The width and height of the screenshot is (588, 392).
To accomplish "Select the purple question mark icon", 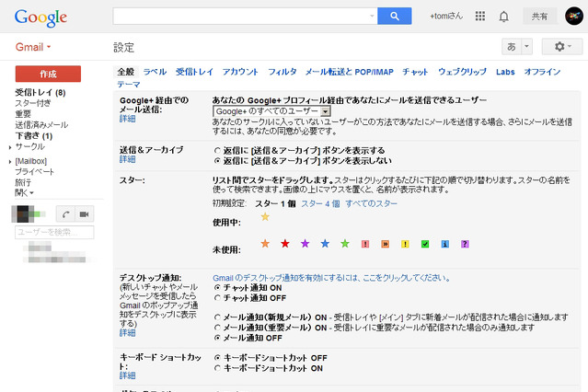I will point(465,244).
